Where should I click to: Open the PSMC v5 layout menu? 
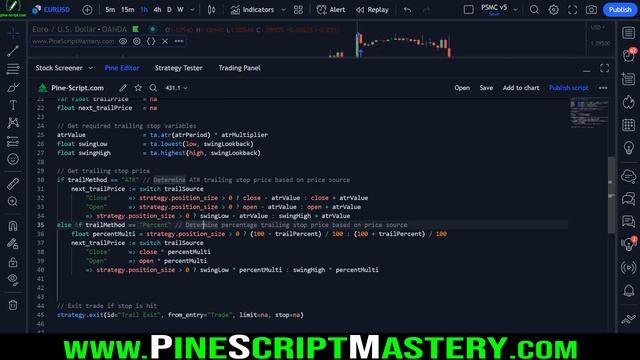(494, 9)
